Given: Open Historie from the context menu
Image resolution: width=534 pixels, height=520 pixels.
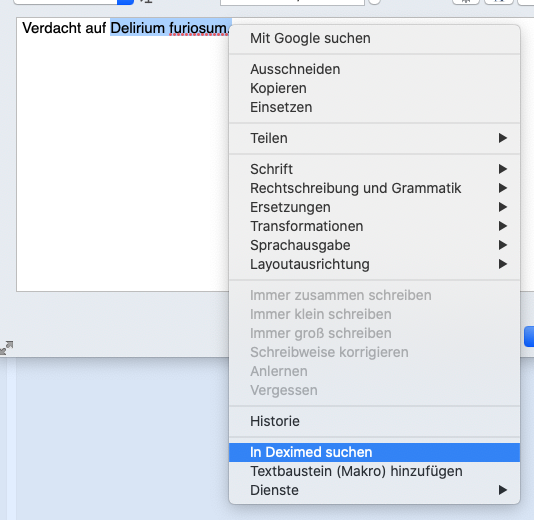Looking at the screenshot, I should pyautogui.click(x=374, y=421).
